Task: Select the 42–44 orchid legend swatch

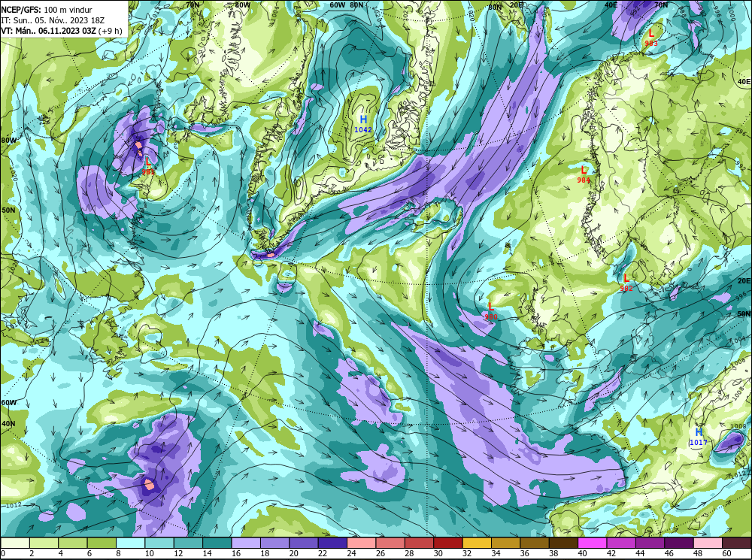Action: (x=620, y=543)
